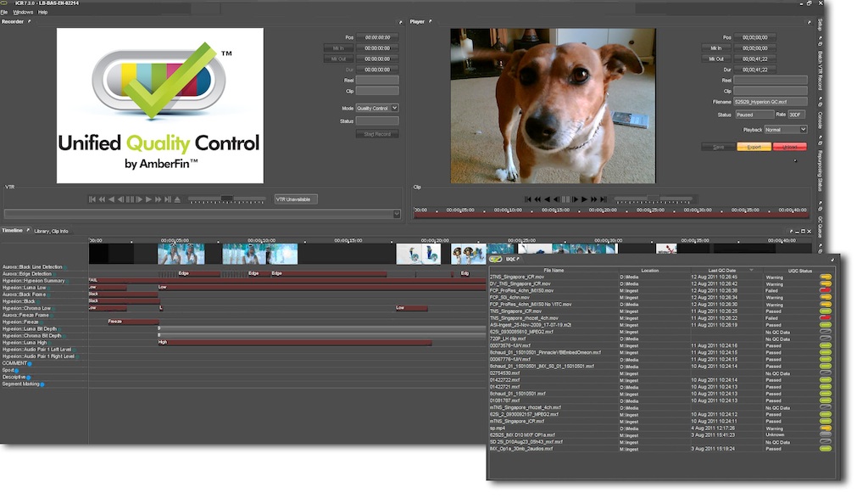Pause the VTR transport
The image size is (868, 504).
[x=130, y=199]
